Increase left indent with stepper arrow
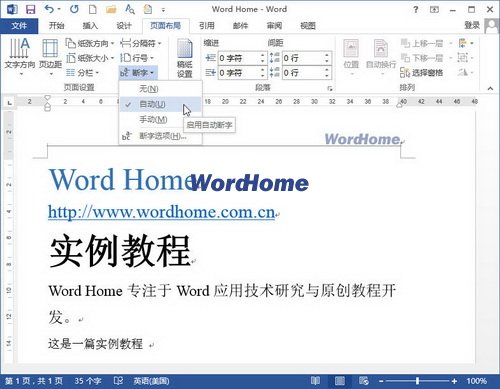Image resolution: width=500 pixels, height=389 pixels. (263, 55)
